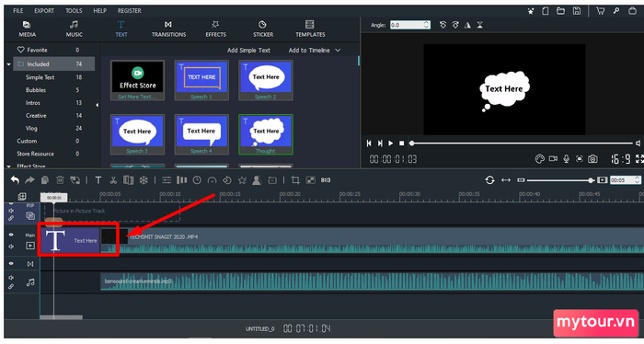Mute the PIP track speaker
The width and height of the screenshot is (644, 344).
(x=11, y=211)
